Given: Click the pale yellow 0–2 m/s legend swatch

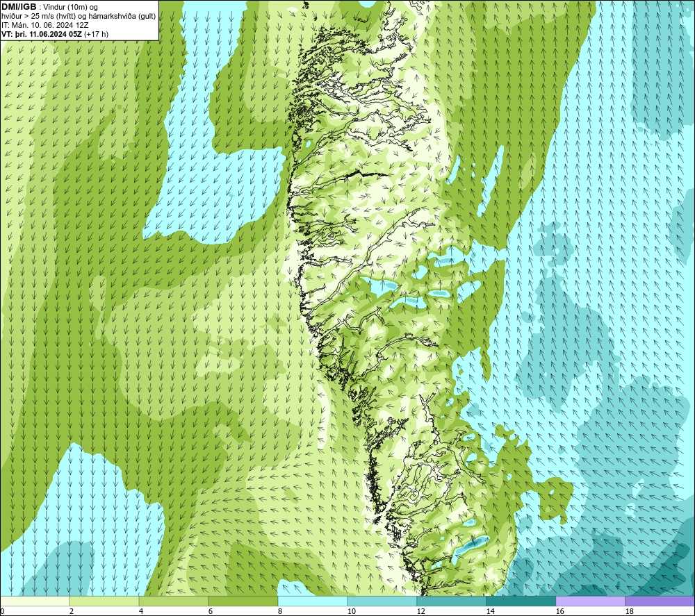Looking at the screenshot, I should 35,601.
